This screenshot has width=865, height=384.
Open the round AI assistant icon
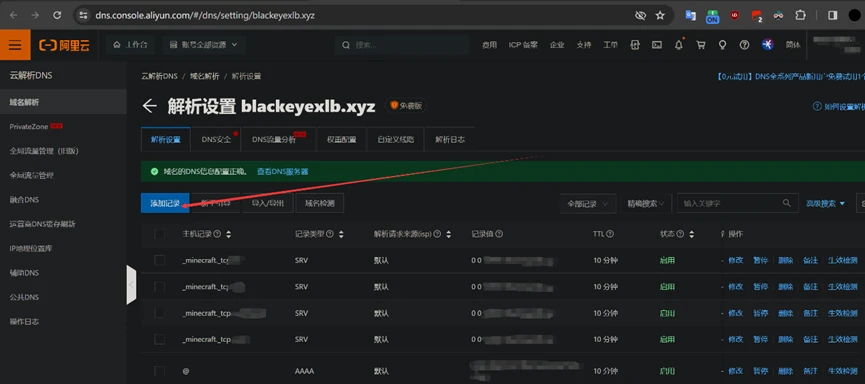tap(767, 45)
